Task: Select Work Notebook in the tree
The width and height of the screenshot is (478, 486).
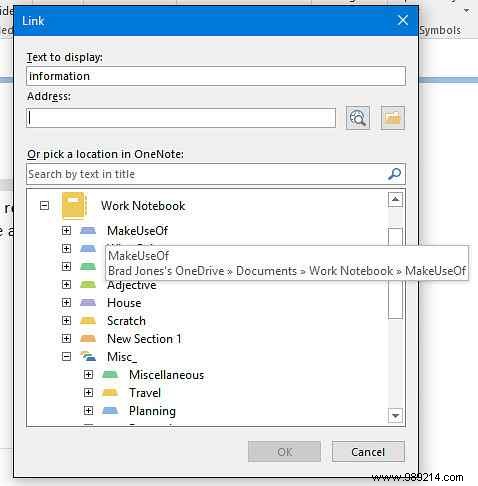Action: point(143,206)
